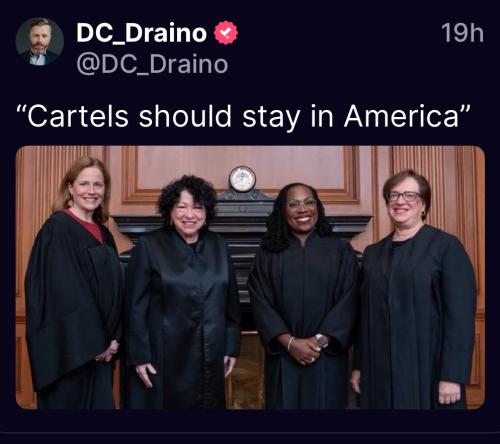500x444 pixels.
Task: Click the @DC_Draino handle
Action: tap(152, 64)
